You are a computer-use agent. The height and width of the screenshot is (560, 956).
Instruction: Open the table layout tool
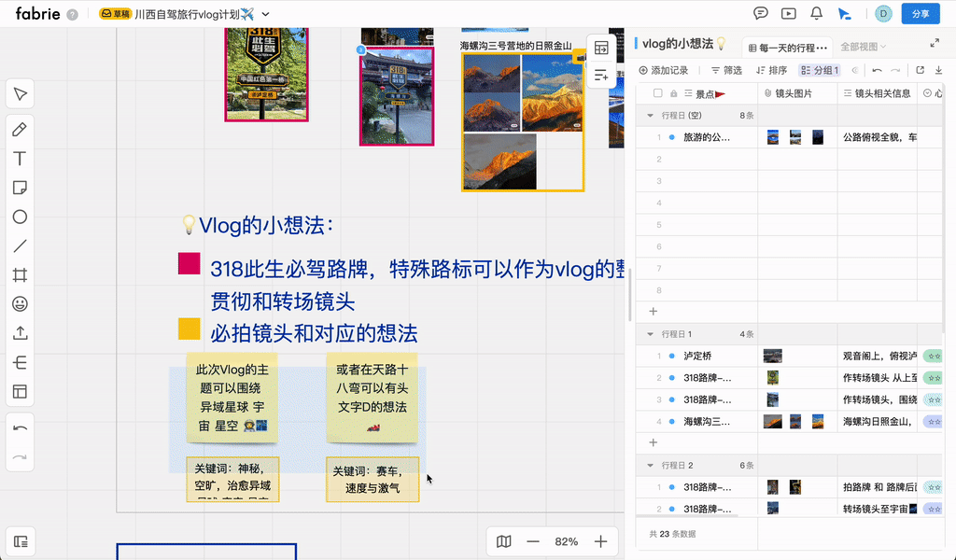point(21,392)
